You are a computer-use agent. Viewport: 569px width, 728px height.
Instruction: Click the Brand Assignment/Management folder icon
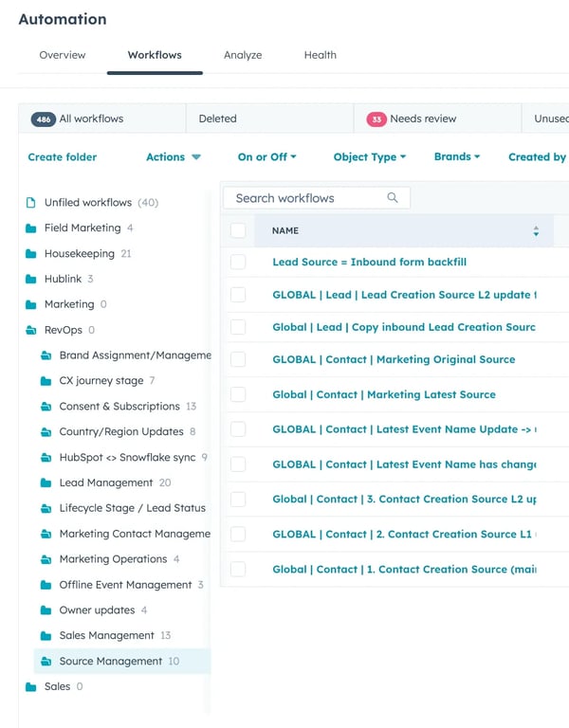[x=46, y=355]
